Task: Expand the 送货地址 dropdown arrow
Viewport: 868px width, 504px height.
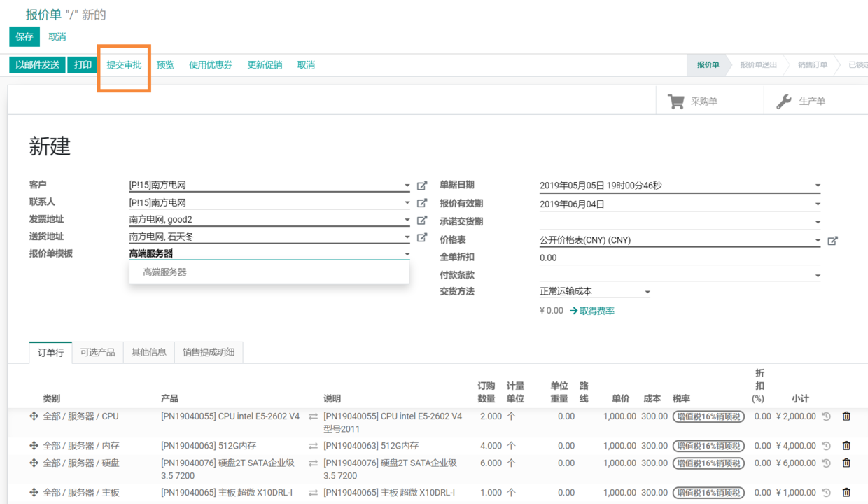Action: 407,237
